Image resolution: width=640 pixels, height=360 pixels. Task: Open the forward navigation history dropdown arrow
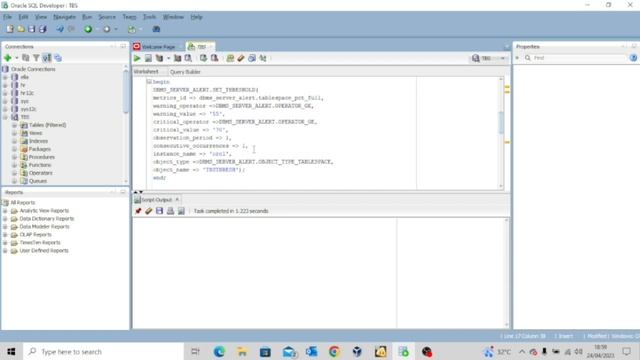pyautogui.click(x=116, y=29)
